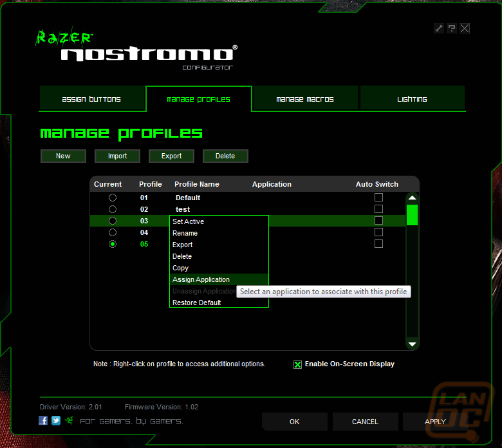The image size is (502, 448).
Task: Select Assign Application in the context menu
Action: 219,279
